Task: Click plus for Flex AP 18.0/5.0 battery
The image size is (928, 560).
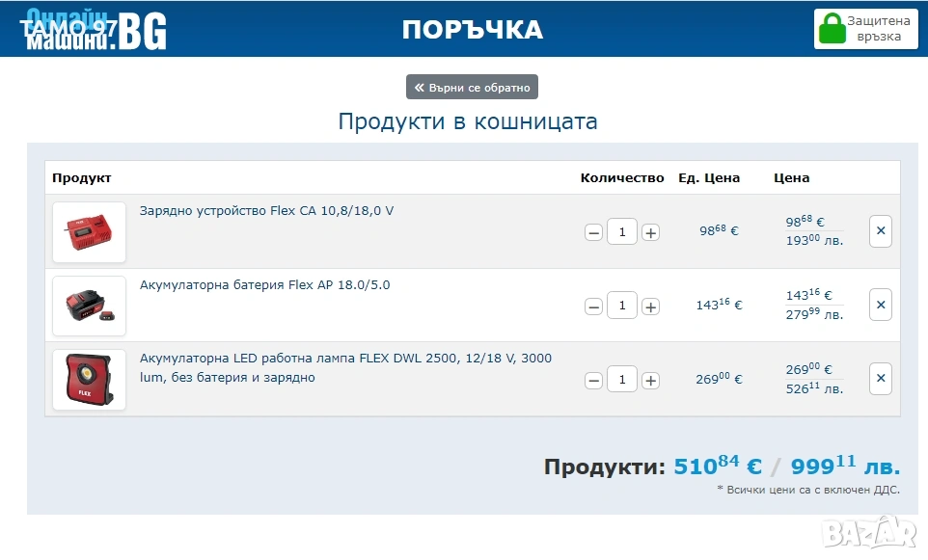Action: pos(651,307)
